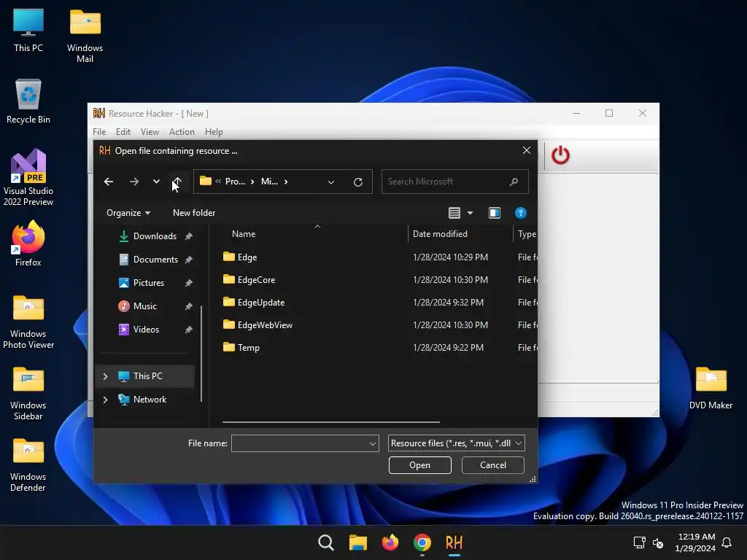747x560 pixels.
Task: Open the File name dropdown arrow
Action: point(373,443)
